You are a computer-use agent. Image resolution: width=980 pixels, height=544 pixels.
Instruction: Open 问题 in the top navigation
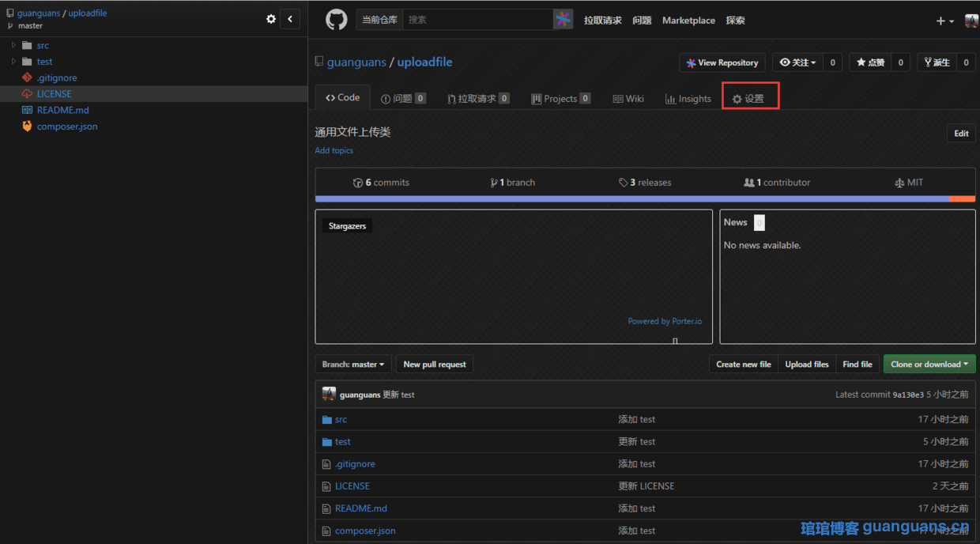coord(642,21)
